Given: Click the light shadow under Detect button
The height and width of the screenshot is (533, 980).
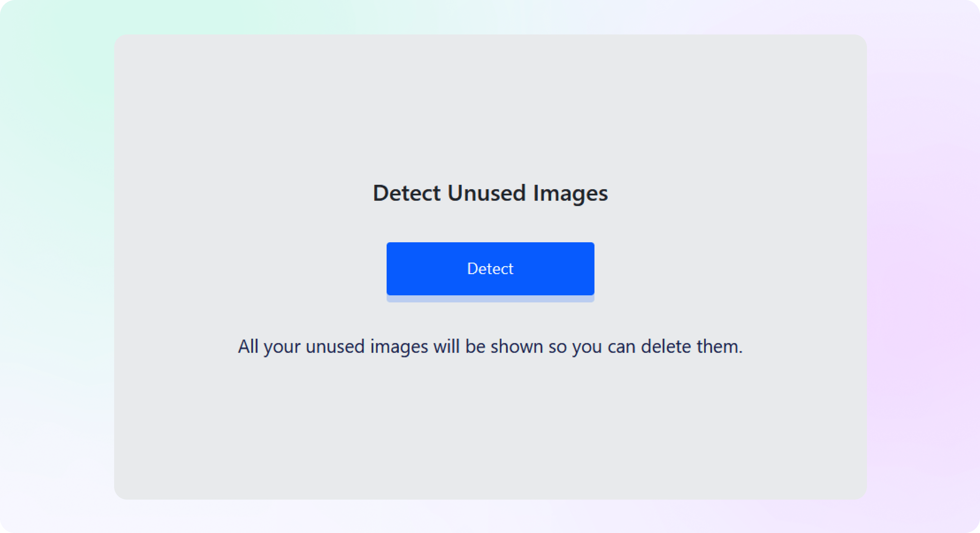Looking at the screenshot, I should [490, 299].
